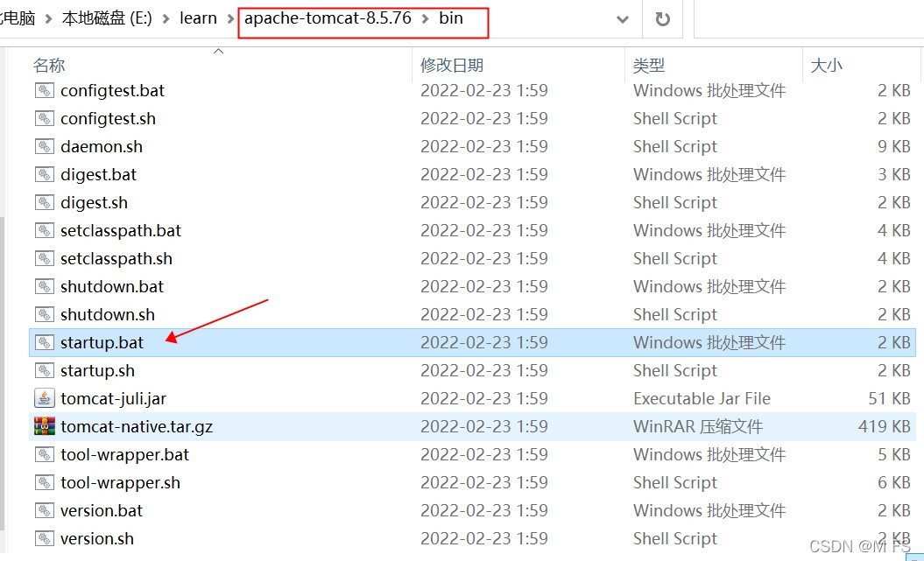The width and height of the screenshot is (924, 561).
Task: Click the tool-wrapper.sh file icon
Action: [44, 483]
